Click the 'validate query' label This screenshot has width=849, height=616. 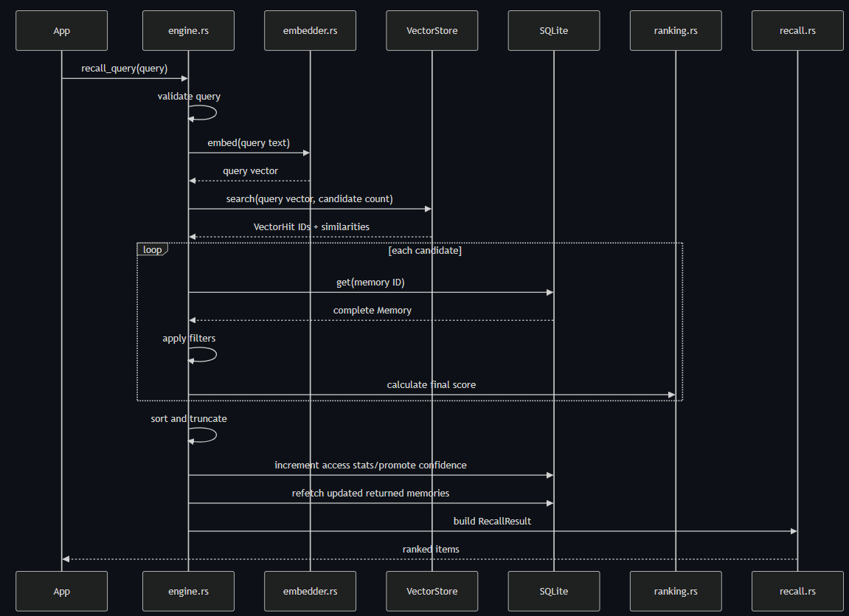189,97
